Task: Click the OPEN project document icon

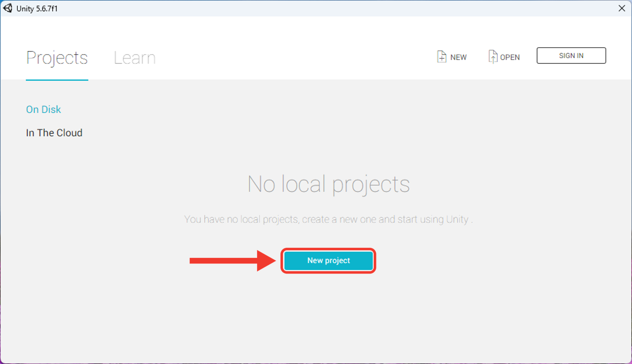Action: coord(493,56)
